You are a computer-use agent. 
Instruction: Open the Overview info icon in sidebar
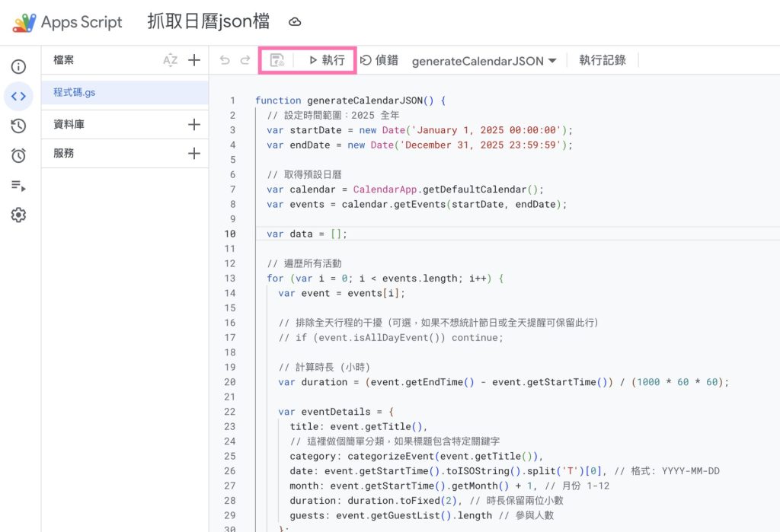[x=19, y=67]
